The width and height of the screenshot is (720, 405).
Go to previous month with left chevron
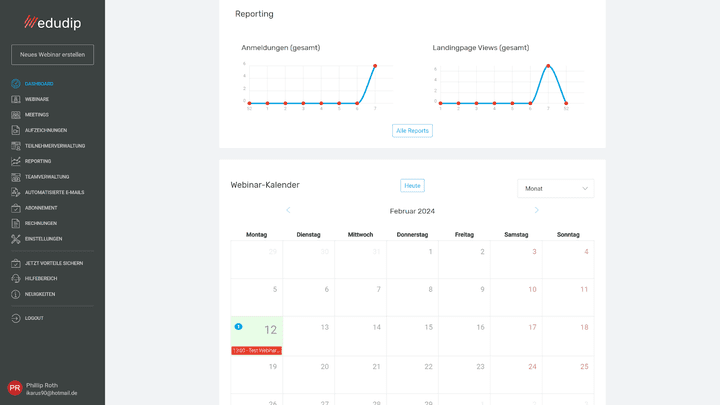288,210
